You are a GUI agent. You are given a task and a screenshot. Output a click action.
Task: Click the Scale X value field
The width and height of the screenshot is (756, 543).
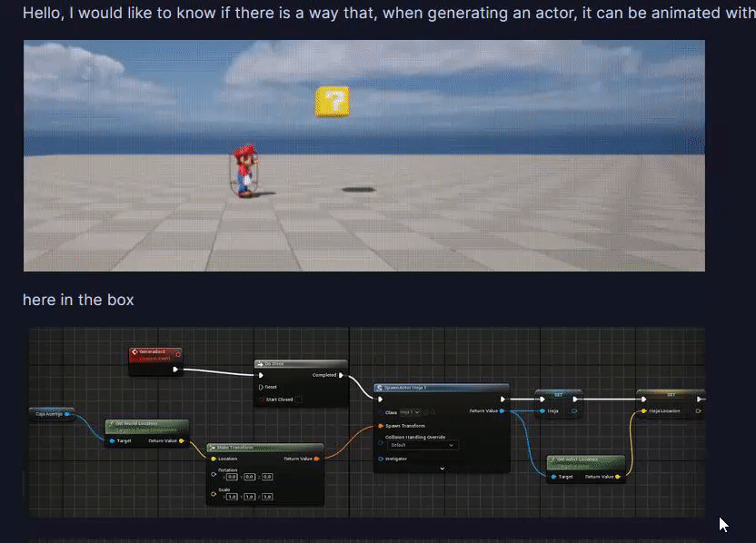[x=232, y=497]
